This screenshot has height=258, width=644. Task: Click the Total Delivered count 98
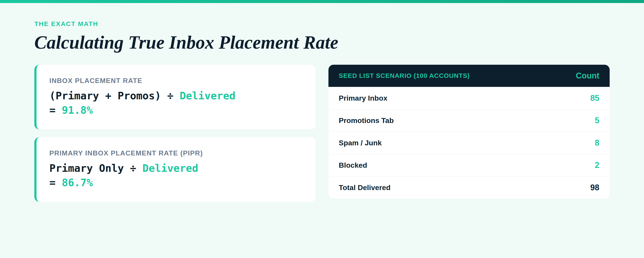594,187
